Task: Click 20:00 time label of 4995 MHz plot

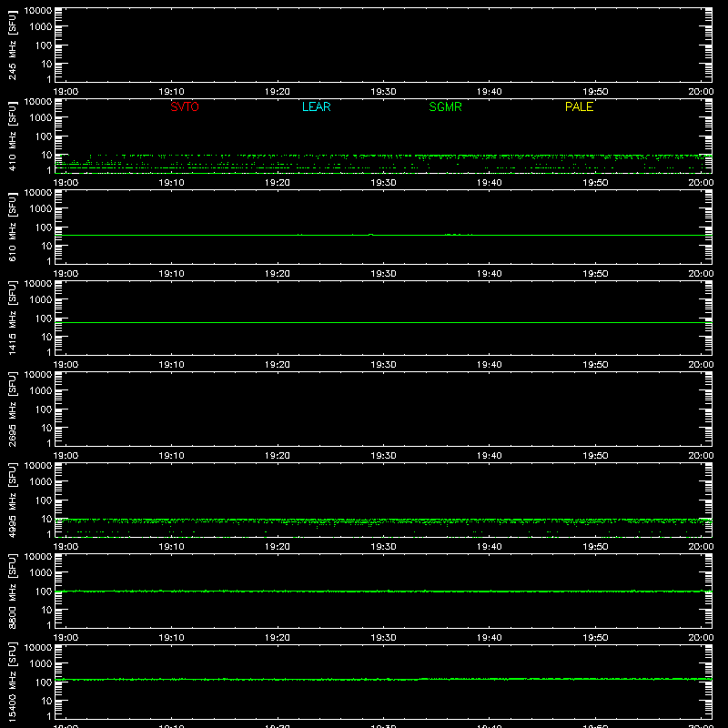Action: pyautogui.click(x=701, y=547)
